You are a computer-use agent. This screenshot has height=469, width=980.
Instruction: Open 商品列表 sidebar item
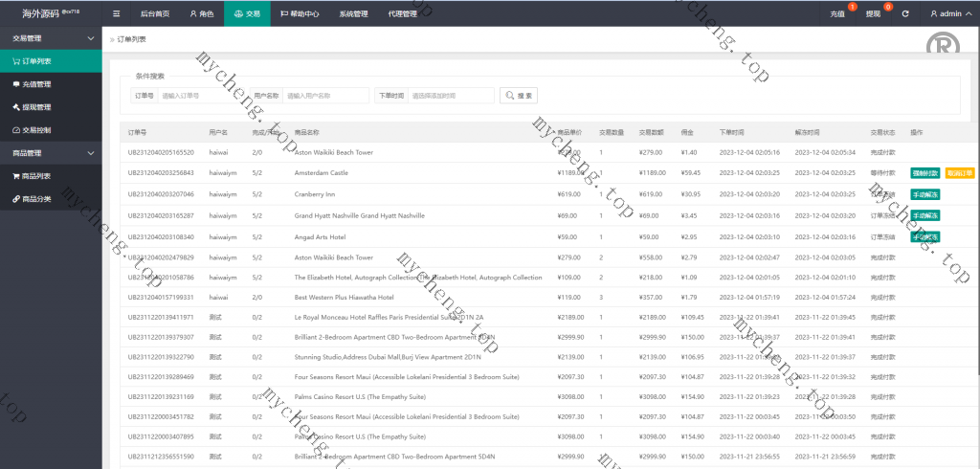point(37,176)
